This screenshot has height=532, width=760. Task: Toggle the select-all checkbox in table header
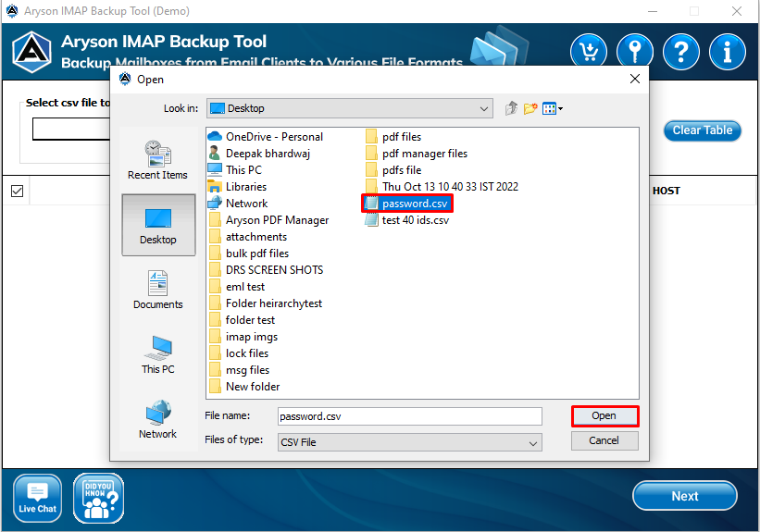tap(17, 191)
